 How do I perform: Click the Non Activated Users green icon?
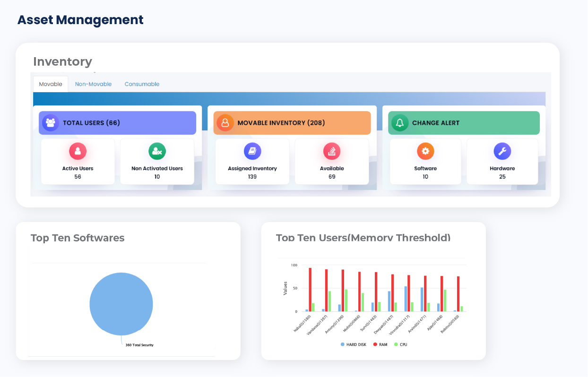click(157, 151)
